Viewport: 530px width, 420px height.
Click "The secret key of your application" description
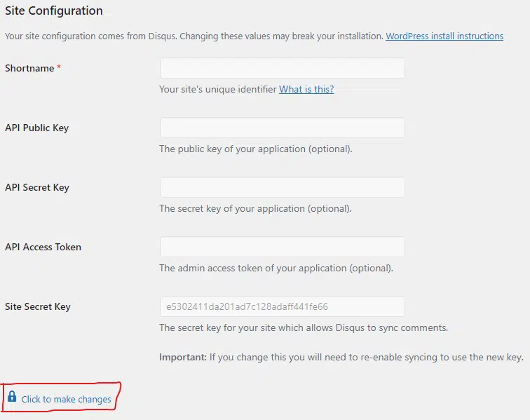[x=255, y=209]
